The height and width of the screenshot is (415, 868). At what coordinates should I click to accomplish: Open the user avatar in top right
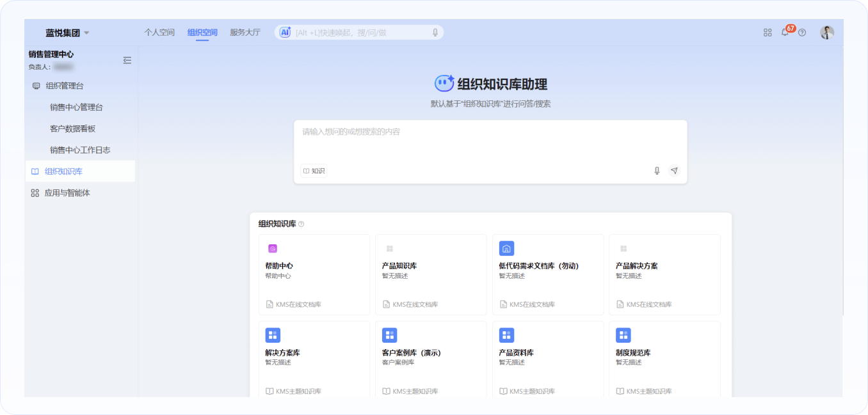point(827,33)
